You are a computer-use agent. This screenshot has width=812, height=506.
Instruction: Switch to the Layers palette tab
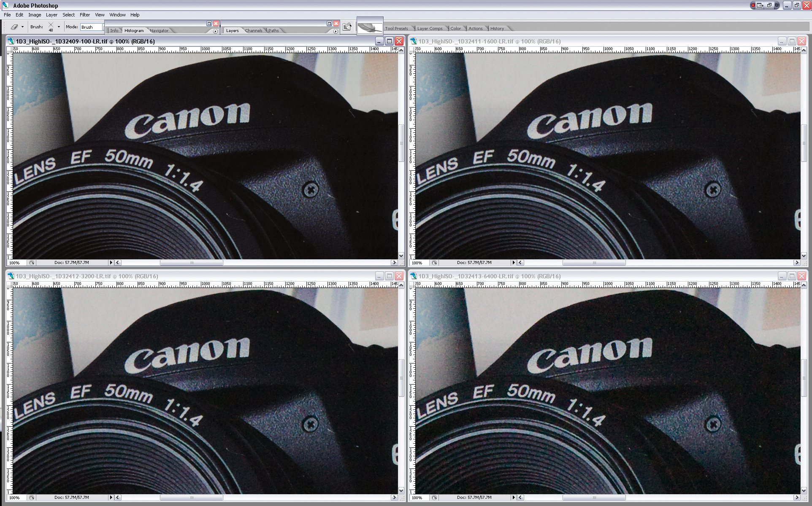(232, 30)
